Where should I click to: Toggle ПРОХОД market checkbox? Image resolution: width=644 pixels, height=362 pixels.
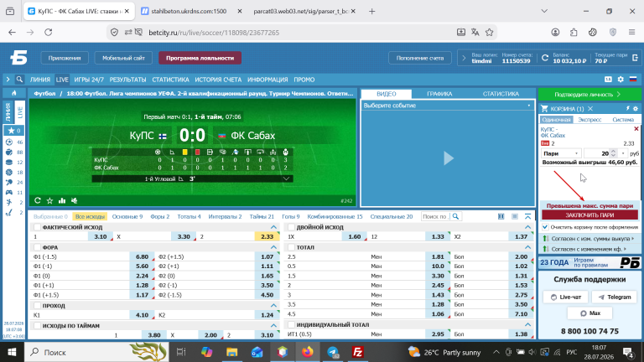point(38,305)
